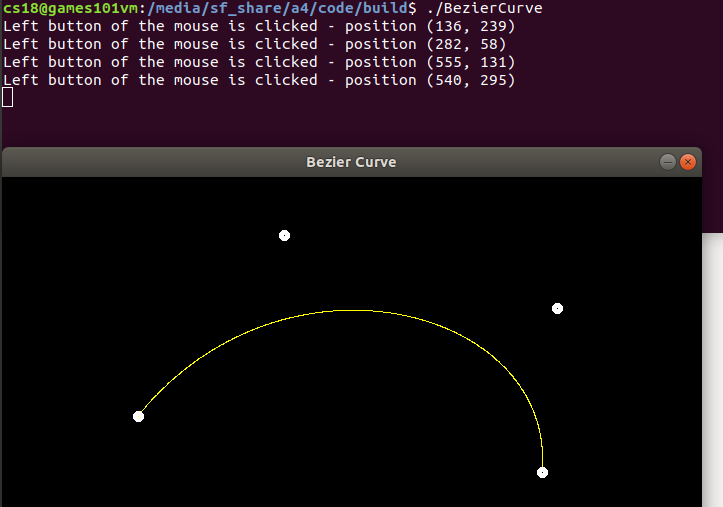Click the right-side upper white control point
The image size is (723, 507).
[557, 308]
